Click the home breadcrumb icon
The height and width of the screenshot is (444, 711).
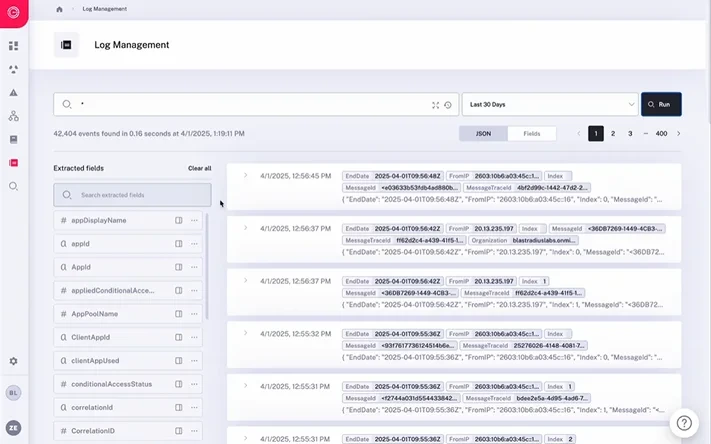pyautogui.click(x=59, y=9)
